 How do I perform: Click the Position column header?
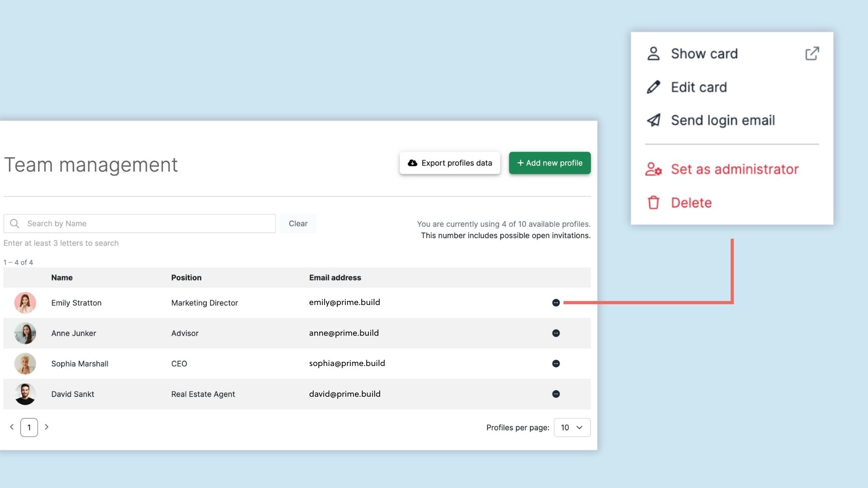186,277
